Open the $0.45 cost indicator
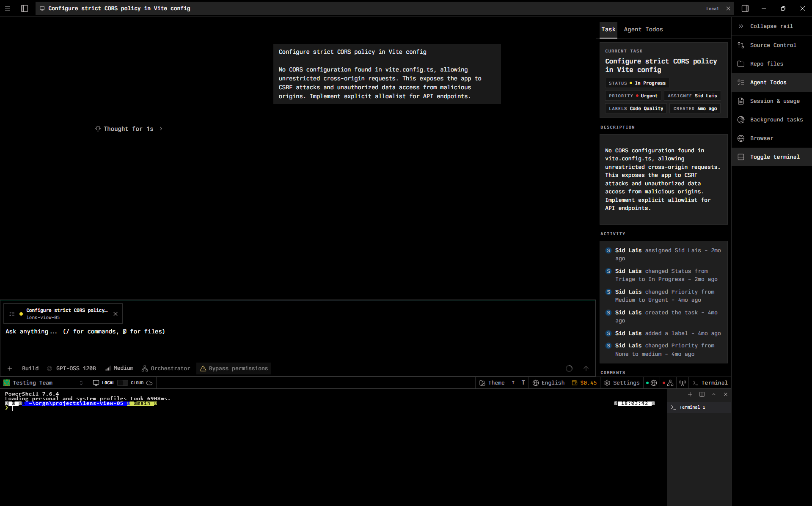Image resolution: width=812 pixels, height=506 pixels. tap(584, 383)
